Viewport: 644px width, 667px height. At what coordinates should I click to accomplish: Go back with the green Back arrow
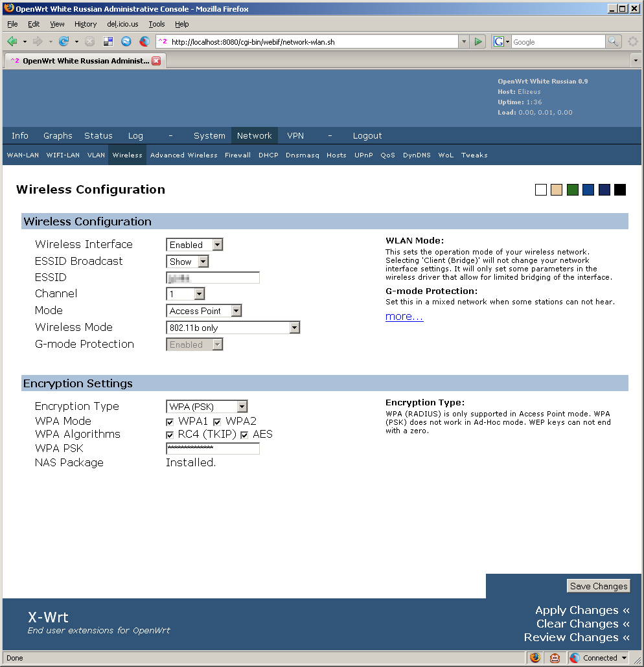(12, 41)
